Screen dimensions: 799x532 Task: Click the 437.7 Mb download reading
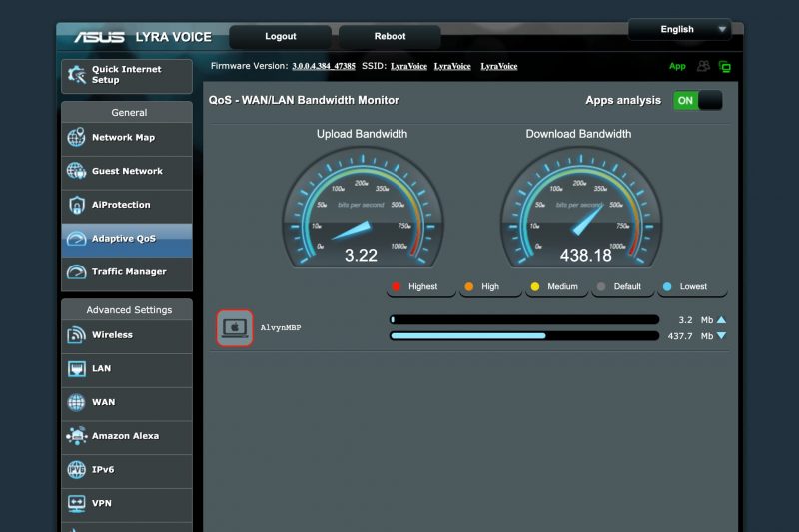(690, 336)
